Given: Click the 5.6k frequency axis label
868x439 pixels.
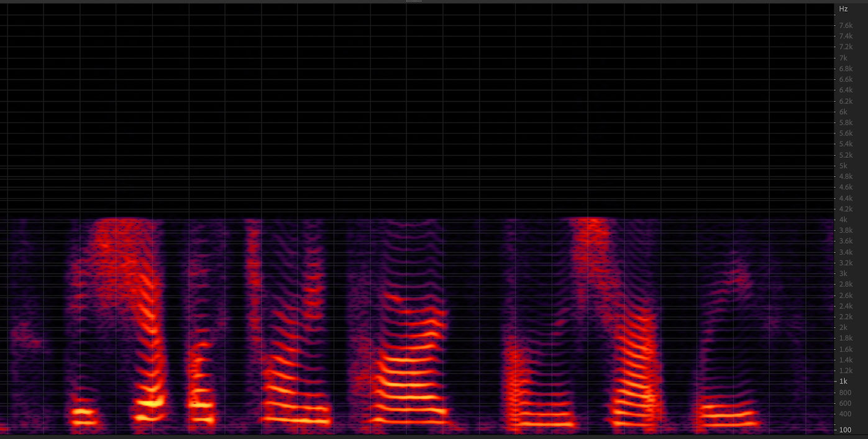Looking at the screenshot, I should pyautogui.click(x=846, y=134).
